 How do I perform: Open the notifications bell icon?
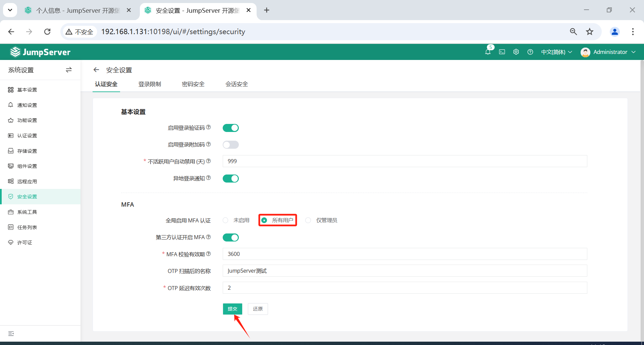(488, 52)
